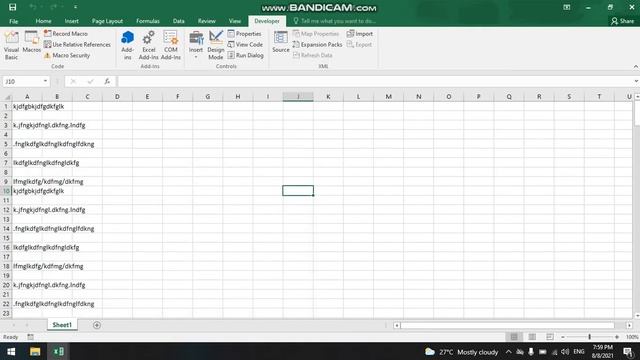Screen dimensions: 640x360
Task: Click into the formula bar
Action: pyautogui.click(x=375, y=81)
